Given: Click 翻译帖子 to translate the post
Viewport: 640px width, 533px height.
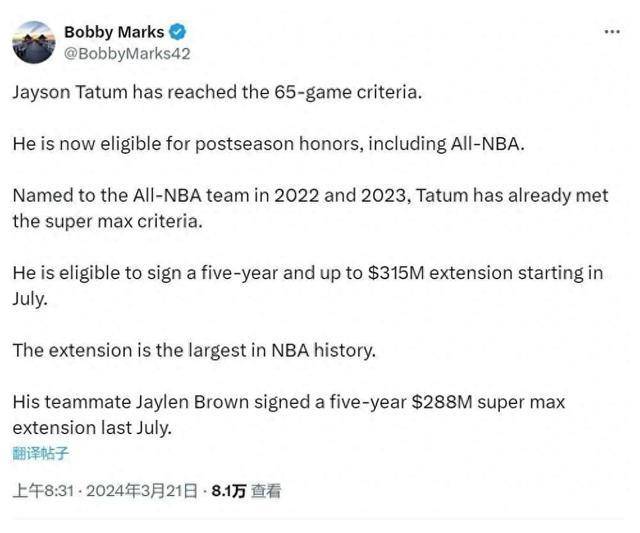Looking at the screenshot, I should point(41,454).
